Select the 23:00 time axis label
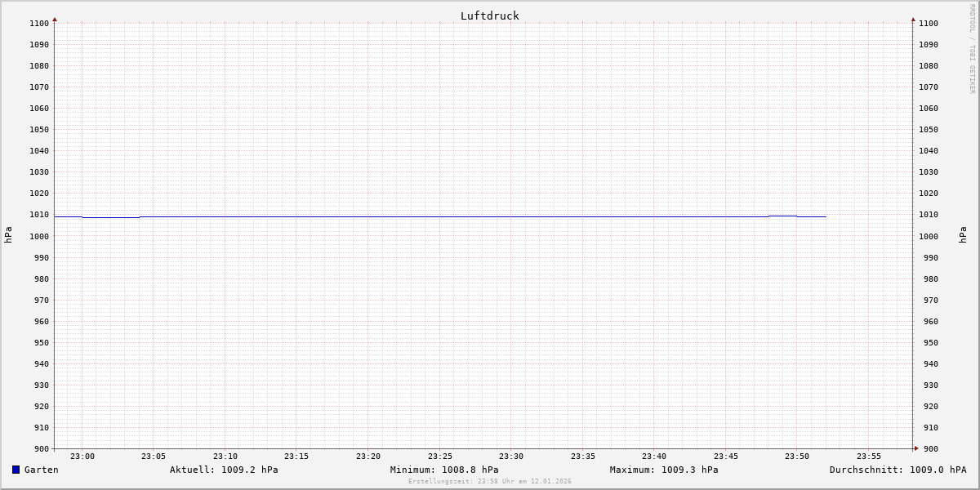The width and height of the screenshot is (980, 490). [82, 457]
